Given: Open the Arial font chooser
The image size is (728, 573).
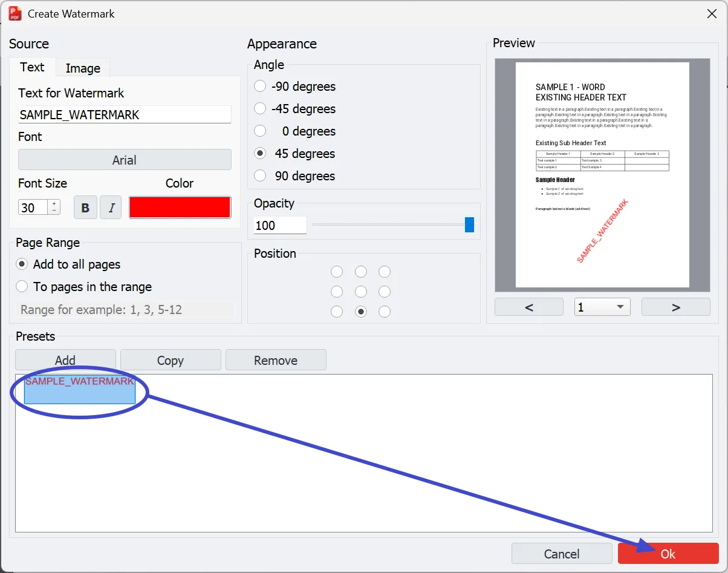Looking at the screenshot, I should 125,160.
